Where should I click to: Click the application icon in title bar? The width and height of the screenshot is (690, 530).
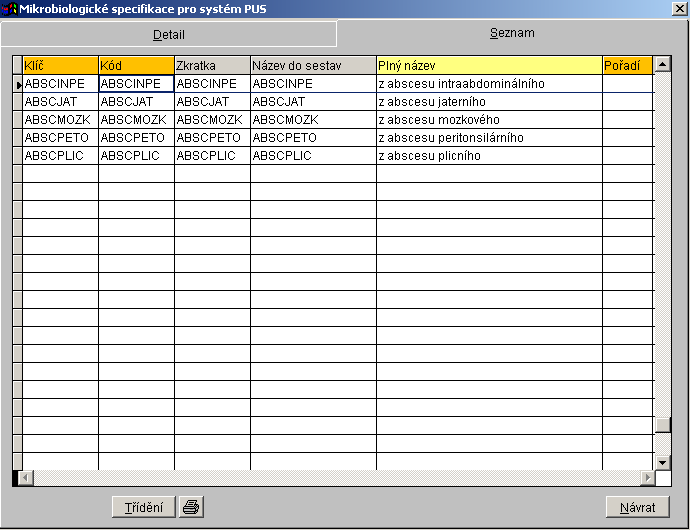[9, 10]
